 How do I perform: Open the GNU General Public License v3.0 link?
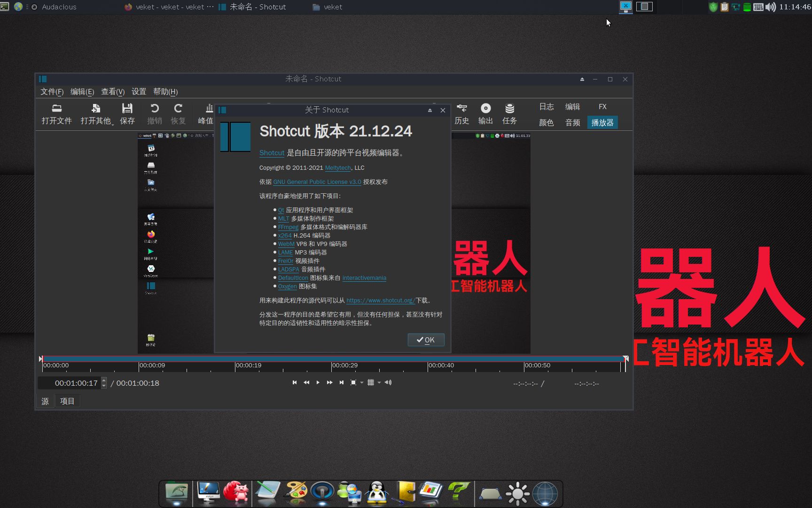point(317,182)
